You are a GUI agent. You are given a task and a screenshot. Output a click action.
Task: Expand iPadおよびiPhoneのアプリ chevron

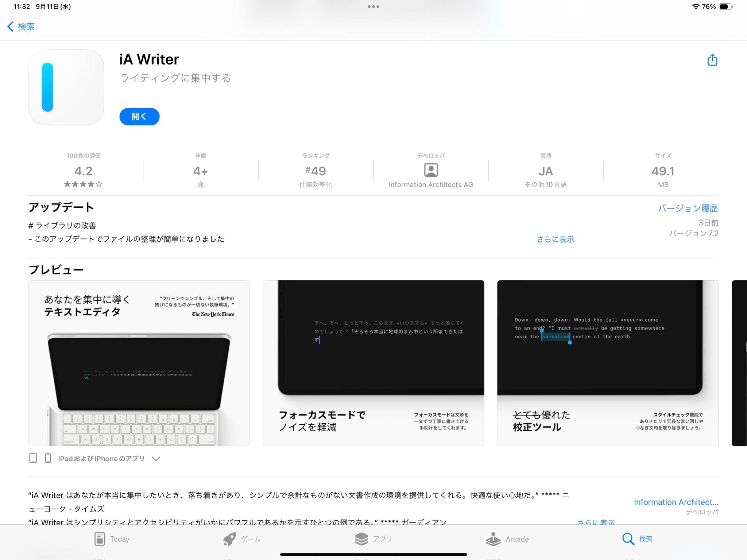[x=156, y=459]
